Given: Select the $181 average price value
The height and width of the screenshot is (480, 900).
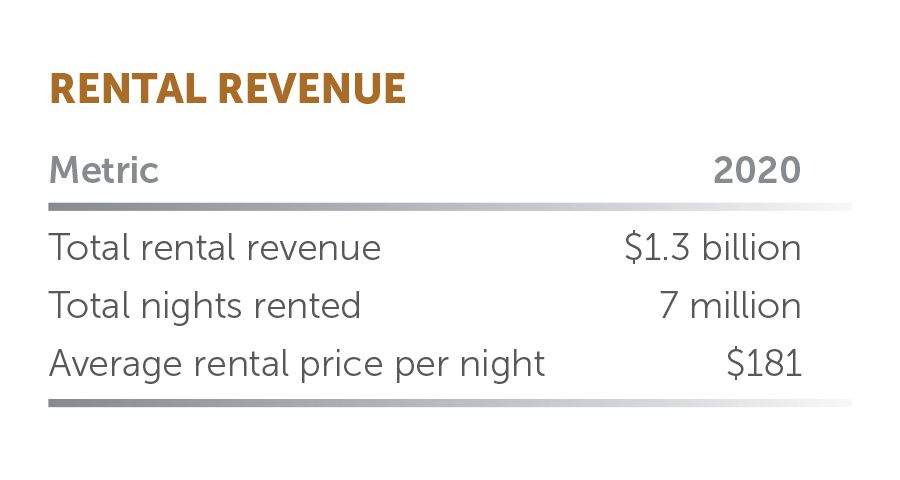Looking at the screenshot, I should (764, 363).
